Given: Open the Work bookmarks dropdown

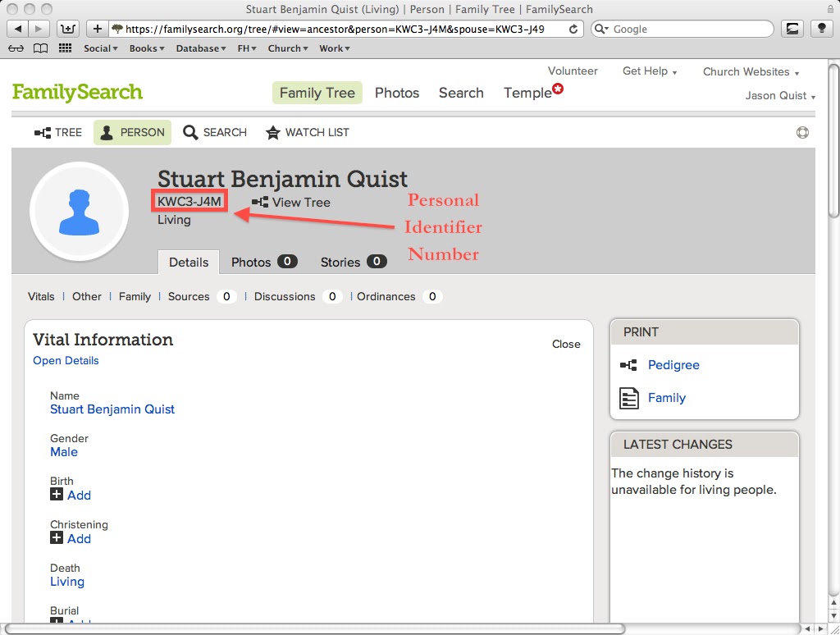Looking at the screenshot, I should coord(335,48).
